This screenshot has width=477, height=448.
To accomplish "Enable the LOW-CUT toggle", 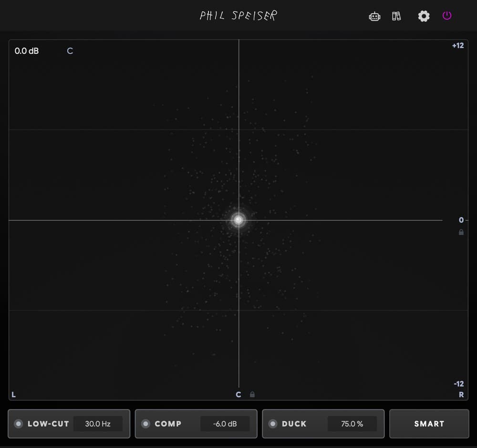I will coord(19,424).
